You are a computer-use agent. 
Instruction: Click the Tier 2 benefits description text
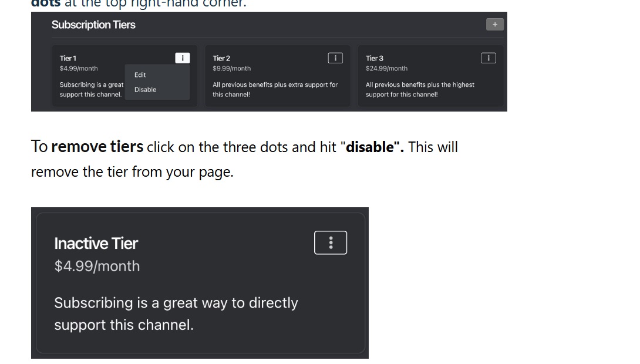[x=275, y=89]
